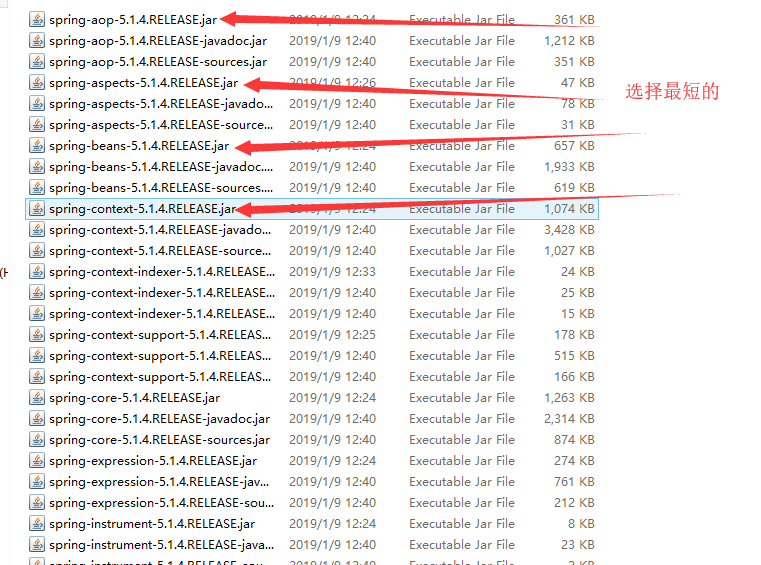The height and width of the screenshot is (565, 761).
Task: Click the 3,428 KB size cell
Action: pyautogui.click(x=569, y=230)
